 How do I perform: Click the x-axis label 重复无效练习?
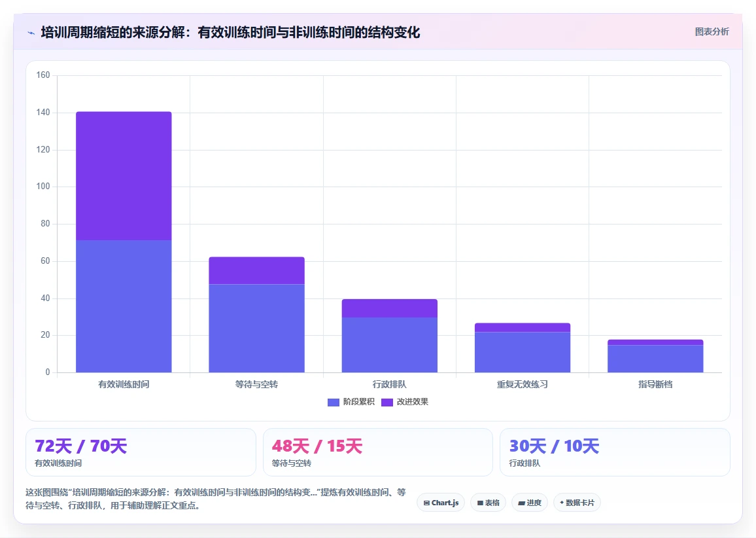(522, 385)
